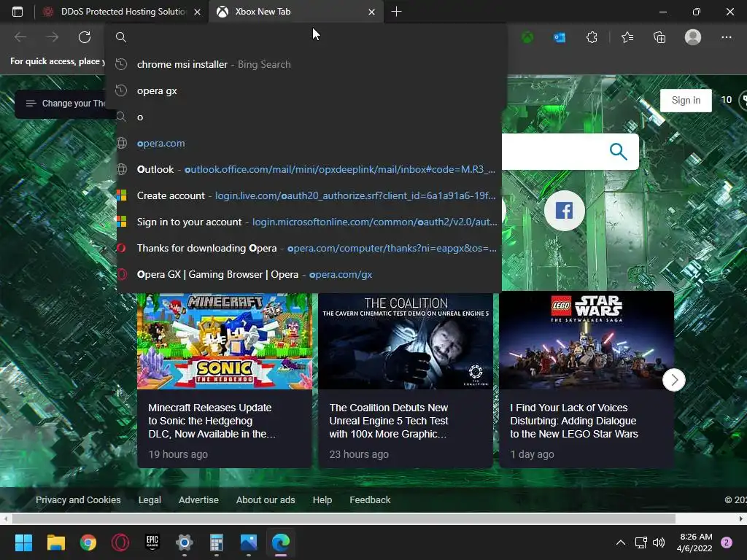747x560 pixels.
Task: Open Calculator from taskbar
Action: tap(216, 542)
